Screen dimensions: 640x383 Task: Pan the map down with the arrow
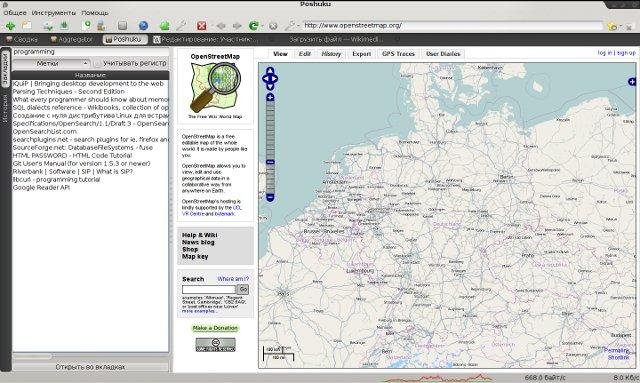coord(270,86)
